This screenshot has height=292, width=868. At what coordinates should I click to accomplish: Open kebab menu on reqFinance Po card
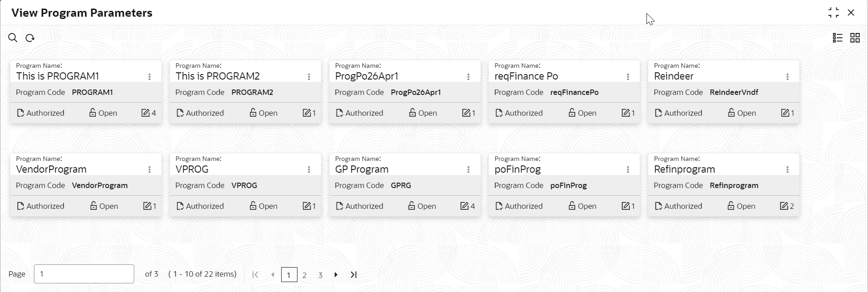pos(628,77)
